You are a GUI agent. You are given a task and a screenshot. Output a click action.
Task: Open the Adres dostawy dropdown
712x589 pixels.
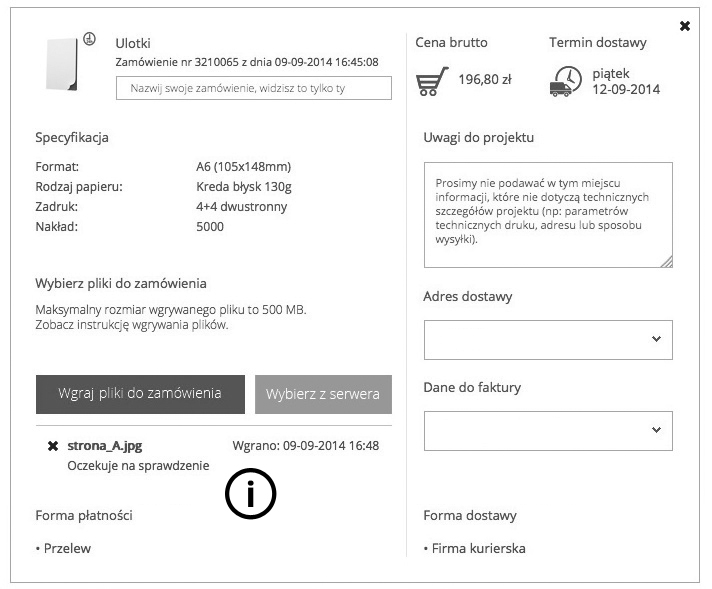click(x=547, y=339)
